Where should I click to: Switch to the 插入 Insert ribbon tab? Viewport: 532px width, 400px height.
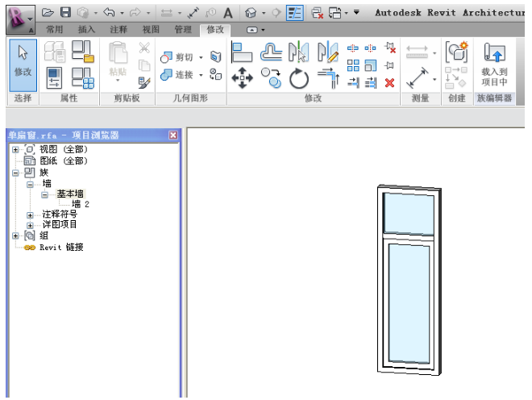click(86, 30)
